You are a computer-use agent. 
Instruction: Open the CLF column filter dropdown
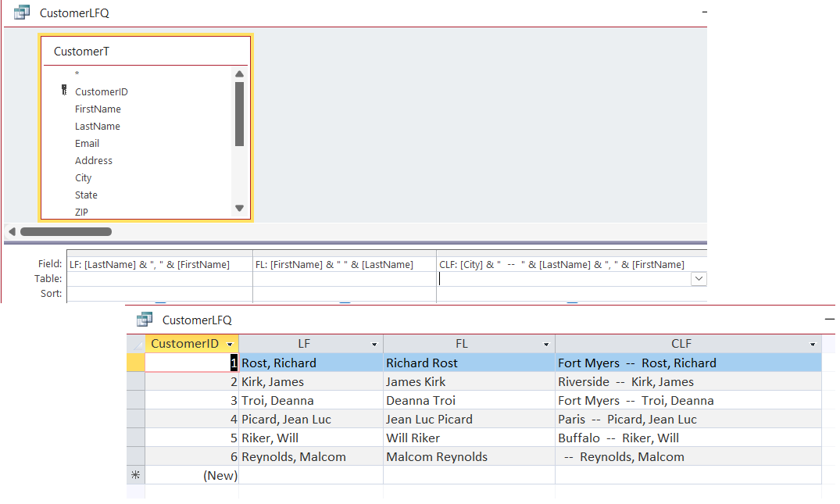[x=813, y=343]
